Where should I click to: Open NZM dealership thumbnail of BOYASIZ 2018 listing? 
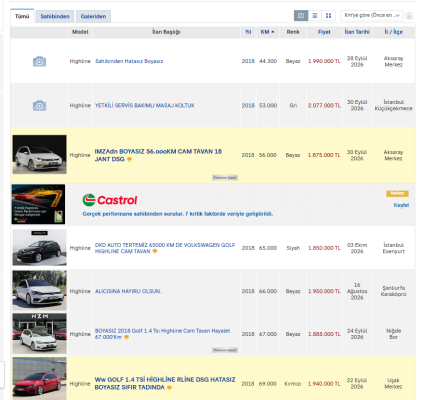(x=39, y=333)
